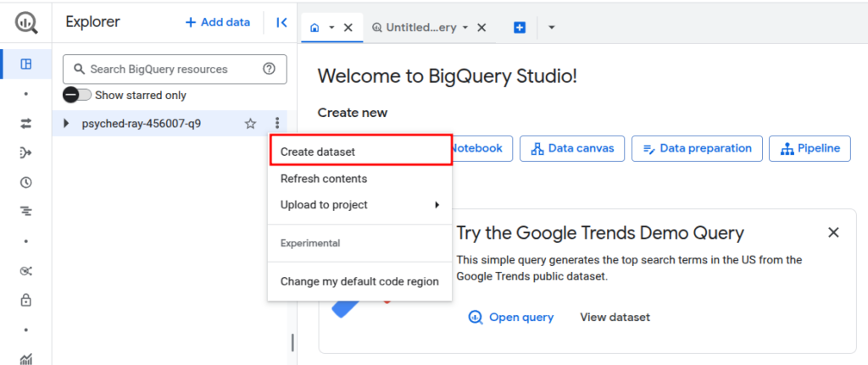Click the Data preparation pencil-lines icon

648,149
